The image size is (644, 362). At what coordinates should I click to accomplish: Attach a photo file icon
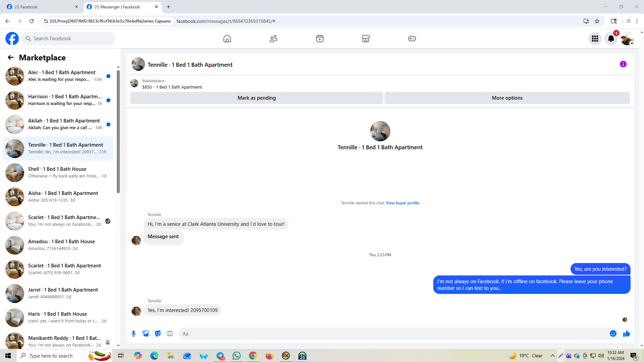pos(146,333)
